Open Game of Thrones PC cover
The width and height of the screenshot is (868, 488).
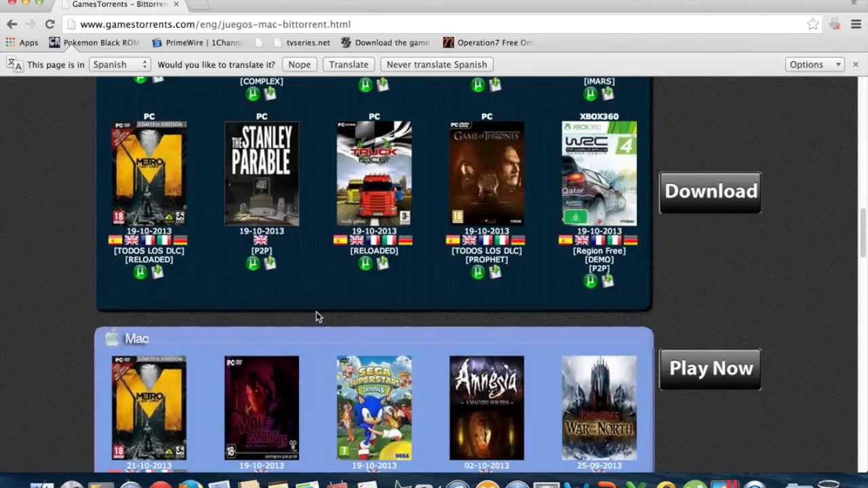(487, 174)
